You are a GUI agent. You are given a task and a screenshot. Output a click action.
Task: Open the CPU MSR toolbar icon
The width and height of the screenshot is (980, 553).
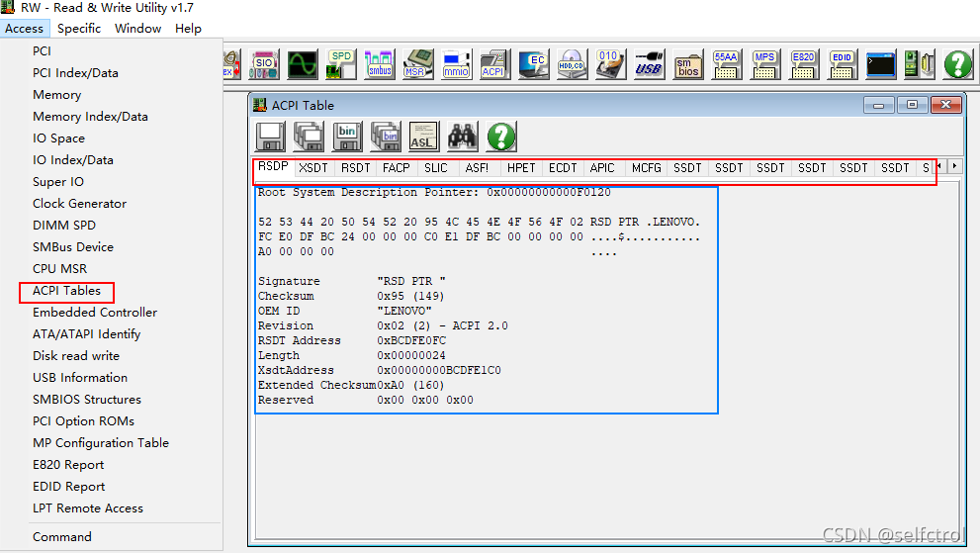pyautogui.click(x=418, y=64)
